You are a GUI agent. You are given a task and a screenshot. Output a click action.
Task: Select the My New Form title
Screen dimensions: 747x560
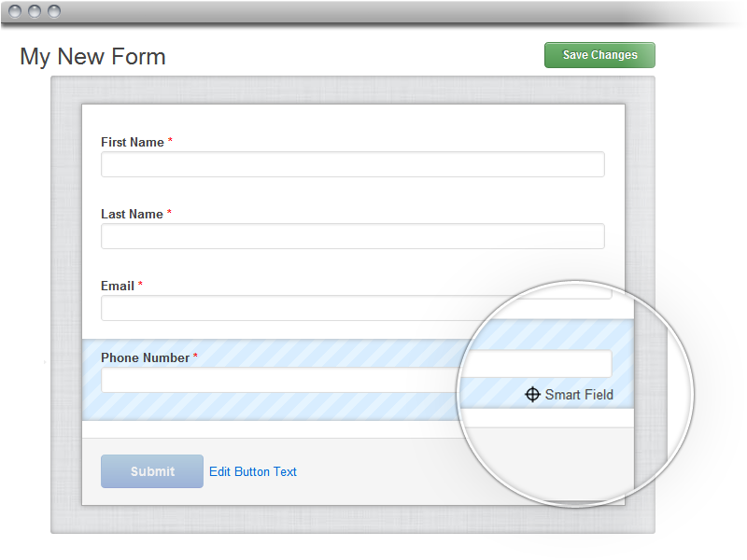pyautogui.click(x=92, y=56)
